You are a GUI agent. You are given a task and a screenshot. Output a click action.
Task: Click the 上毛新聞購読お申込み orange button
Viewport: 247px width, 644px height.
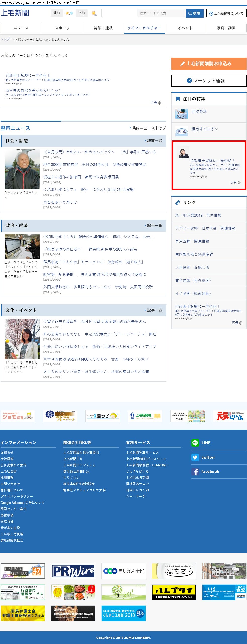[209, 64]
